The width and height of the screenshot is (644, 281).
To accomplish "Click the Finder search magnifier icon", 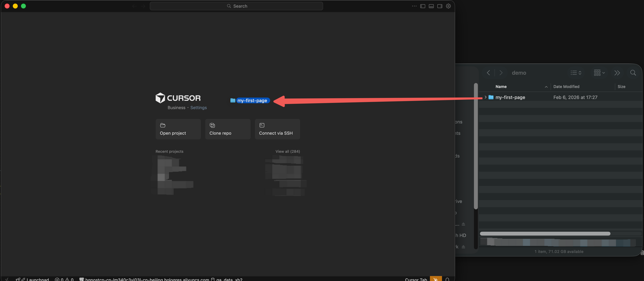I will click(633, 73).
